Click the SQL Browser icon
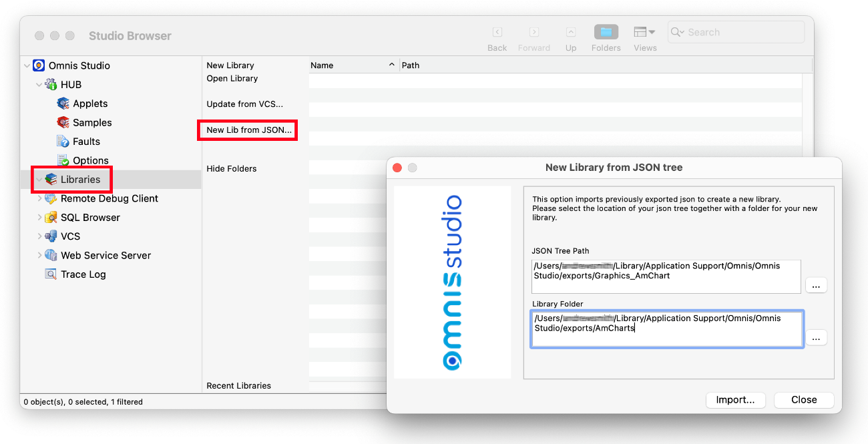Image resolution: width=868 pixels, height=444 pixels. coord(51,218)
